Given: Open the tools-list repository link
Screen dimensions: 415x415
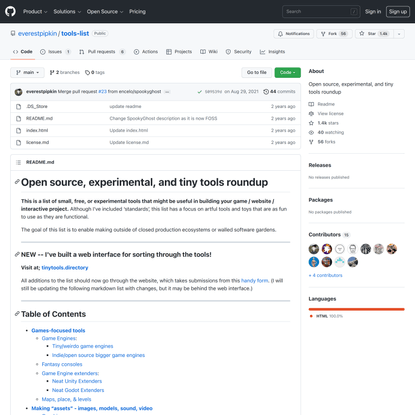Looking at the screenshot, I should tap(75, 33).
